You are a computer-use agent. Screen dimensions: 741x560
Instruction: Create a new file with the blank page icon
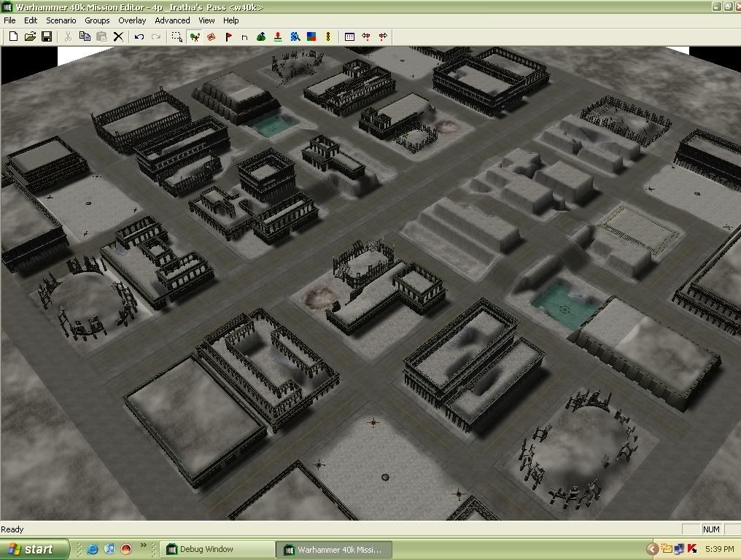click(x=13, y=36)
